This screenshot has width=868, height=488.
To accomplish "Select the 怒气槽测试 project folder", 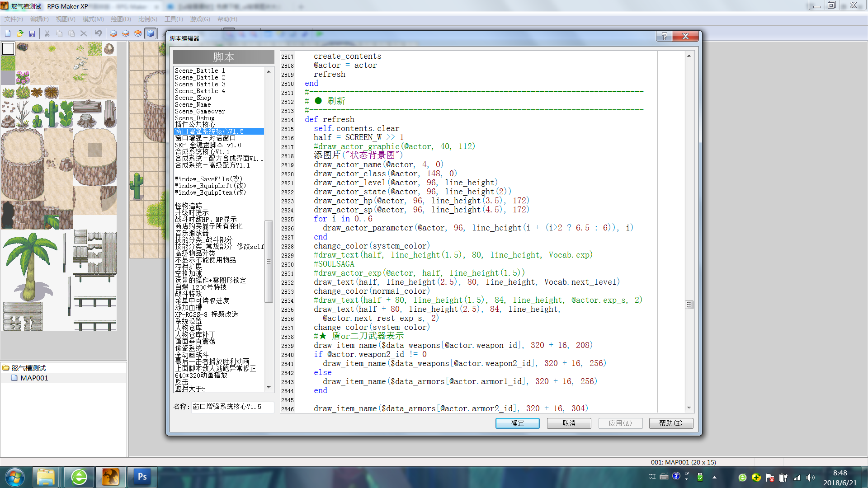I will 28,368.
